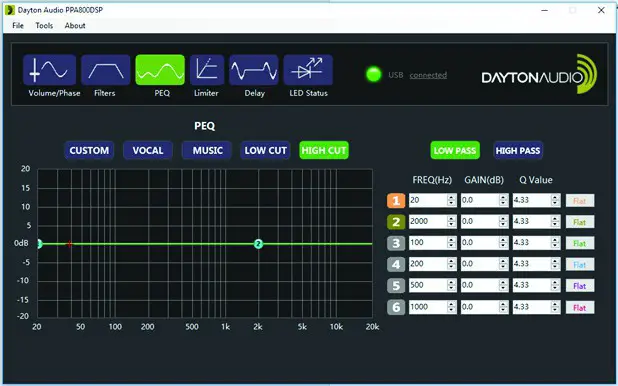Click the red crosshair marker on the graph
This screenshot has width=618, height=386.
[x=69, y=244]
